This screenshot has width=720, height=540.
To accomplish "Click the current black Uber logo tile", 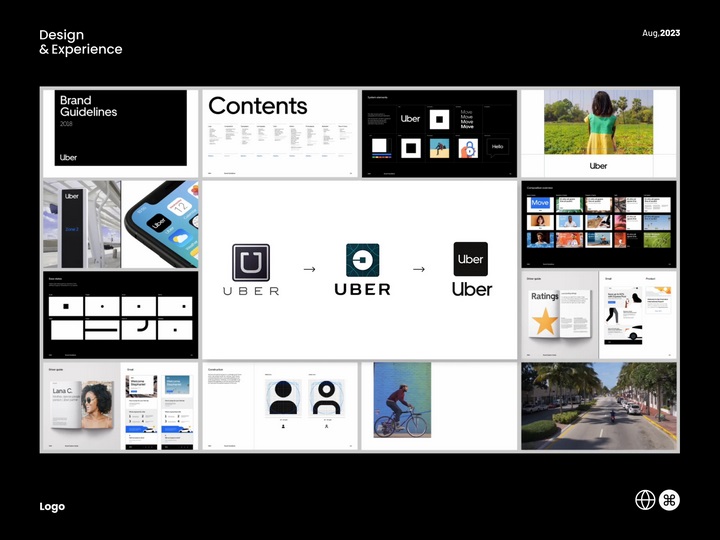I will [x=471, y=259].
